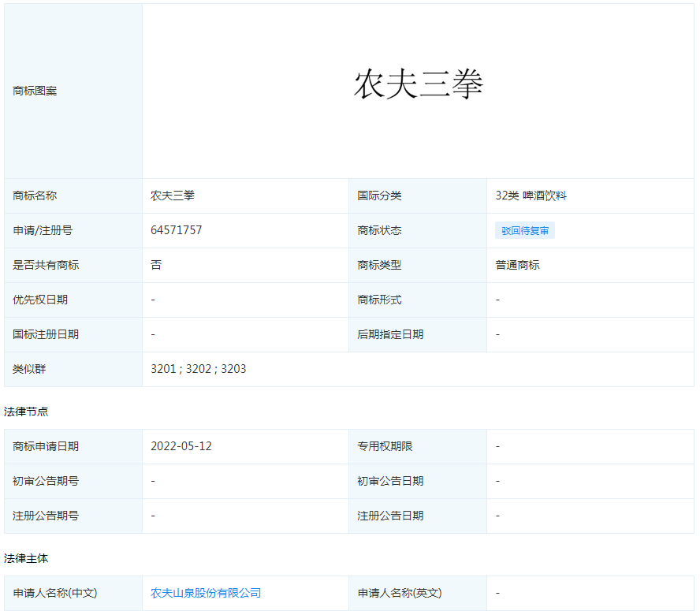Click the 法律节点 section heading
This screenshot has width=700, height=611.
click(26, 412)
